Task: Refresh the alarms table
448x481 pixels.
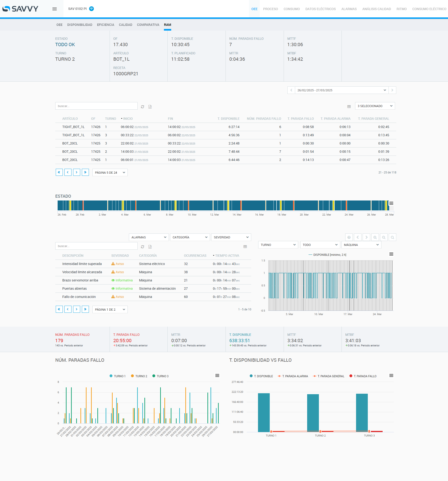Action: tap(143, 247)
